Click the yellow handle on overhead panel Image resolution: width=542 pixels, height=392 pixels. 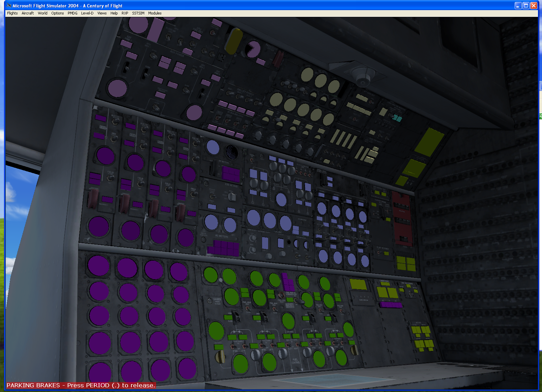pyautogui.click(x=234, y=41)
